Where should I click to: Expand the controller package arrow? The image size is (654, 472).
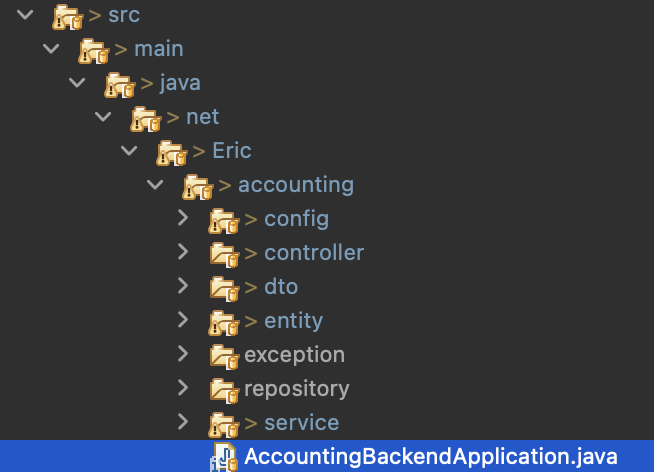click(182, 252)
